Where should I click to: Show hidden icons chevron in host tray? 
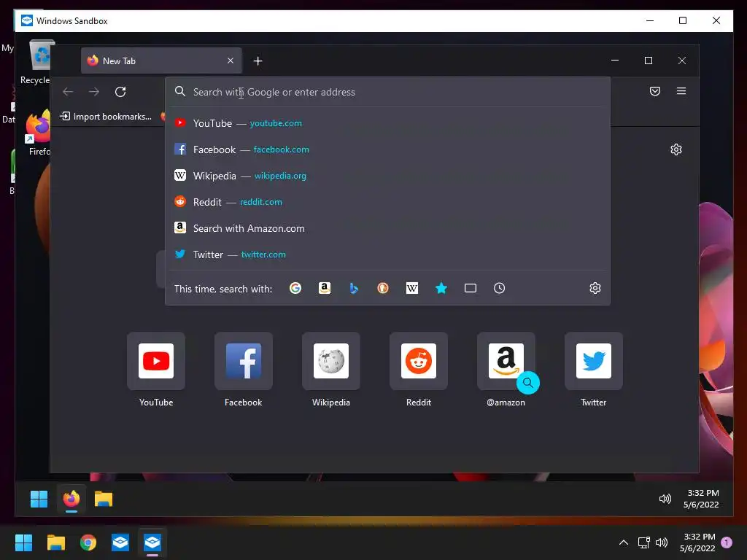click(x=624, y=542)
